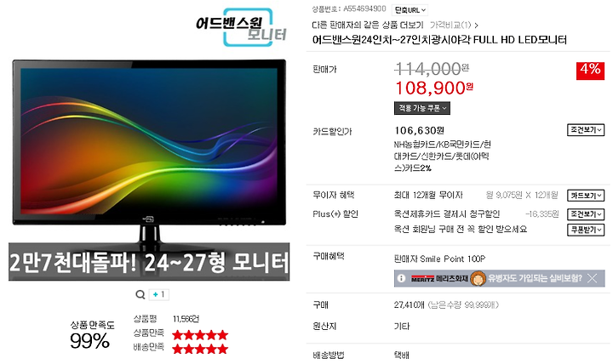The width and height of the screenshot is (613, 364).
Task: Close the Meritz insurance banner
Action: (x=593, y=278)
